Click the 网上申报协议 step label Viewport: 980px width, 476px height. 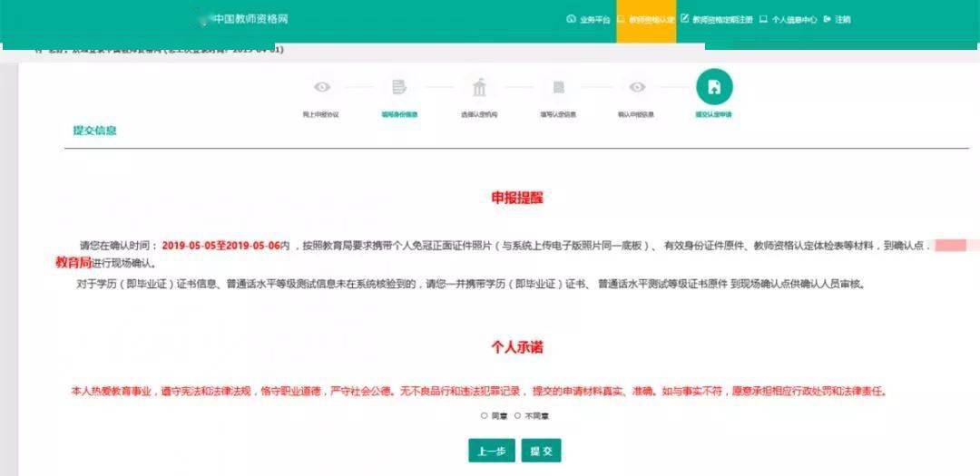320,115
